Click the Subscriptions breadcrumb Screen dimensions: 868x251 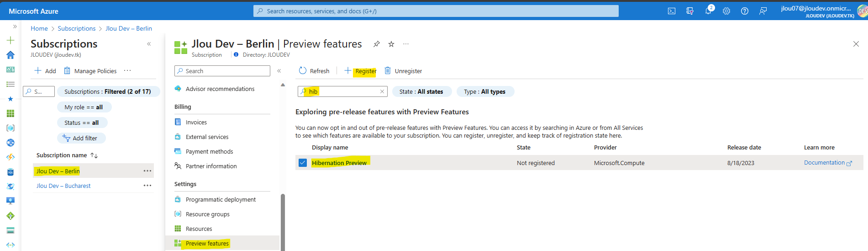pos(77,28)
